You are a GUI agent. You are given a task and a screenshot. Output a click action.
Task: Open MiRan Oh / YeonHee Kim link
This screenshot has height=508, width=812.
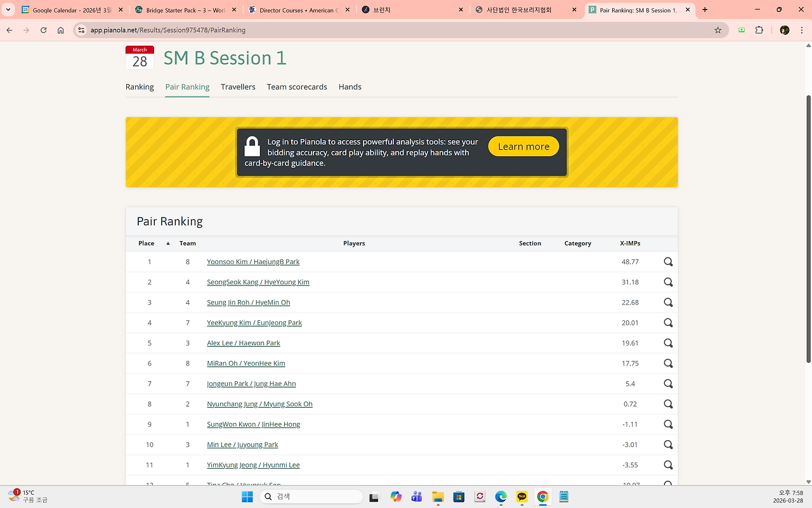coord(246,363)
